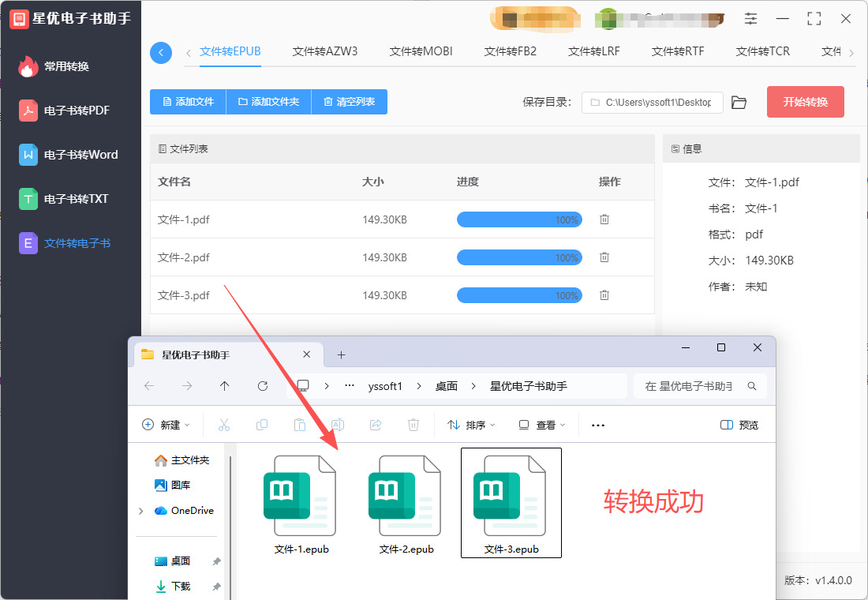Delete 文件-1.pdf using its trash icon
Screen dimensions: 868x600
(x=604, y=219)
